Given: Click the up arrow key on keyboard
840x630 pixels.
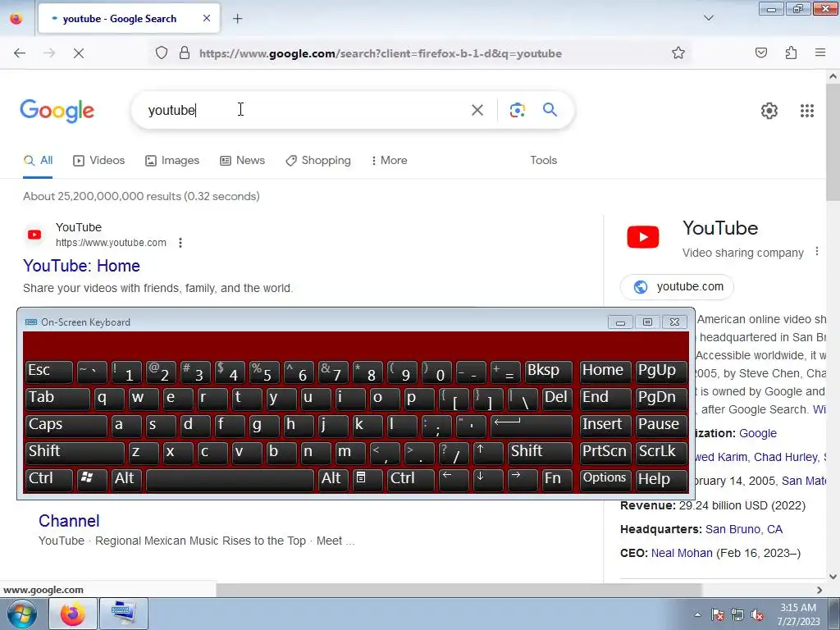Looking at the screenshot, I should tap(488, 452).
